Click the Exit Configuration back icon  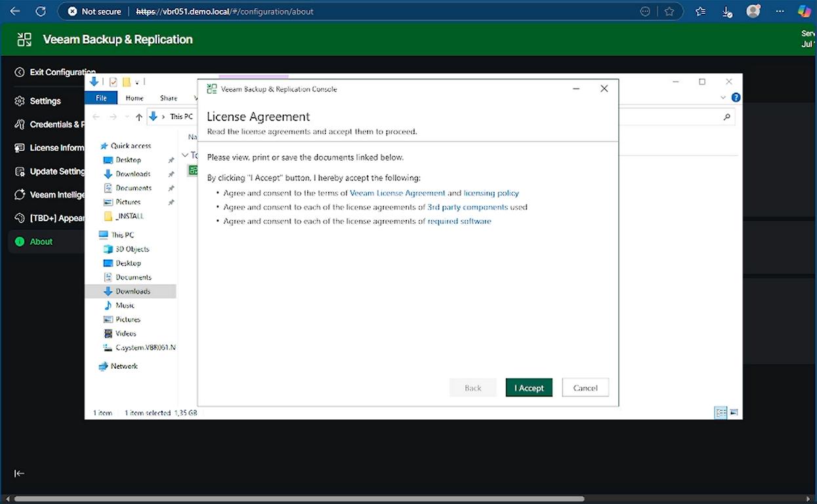(x=20, y=72)
